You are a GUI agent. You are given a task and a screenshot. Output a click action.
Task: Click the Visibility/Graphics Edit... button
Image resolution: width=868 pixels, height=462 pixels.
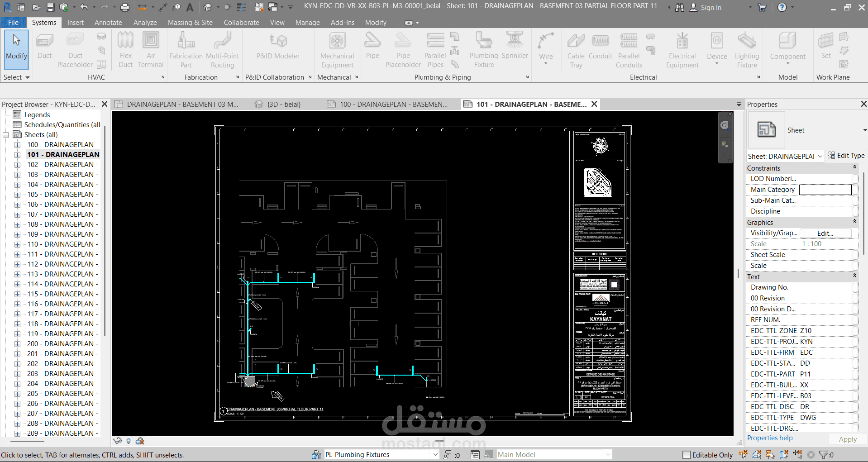click(825, 233)
